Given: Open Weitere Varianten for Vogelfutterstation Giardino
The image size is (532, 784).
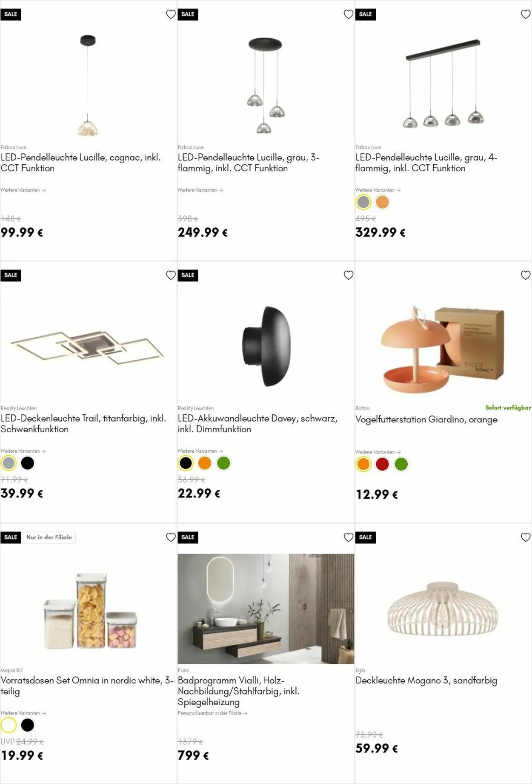Looking at the screenshot, I should (378, 452).
